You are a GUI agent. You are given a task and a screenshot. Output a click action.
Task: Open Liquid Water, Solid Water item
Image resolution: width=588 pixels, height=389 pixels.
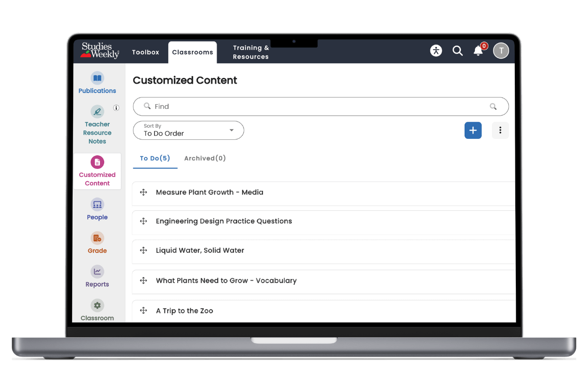[x=200, y=251]
